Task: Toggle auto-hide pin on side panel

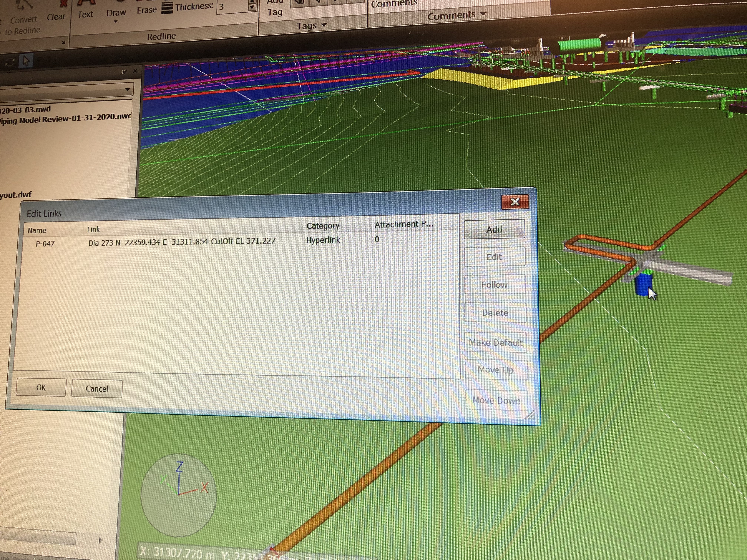Action: click(x=124, y=71)
